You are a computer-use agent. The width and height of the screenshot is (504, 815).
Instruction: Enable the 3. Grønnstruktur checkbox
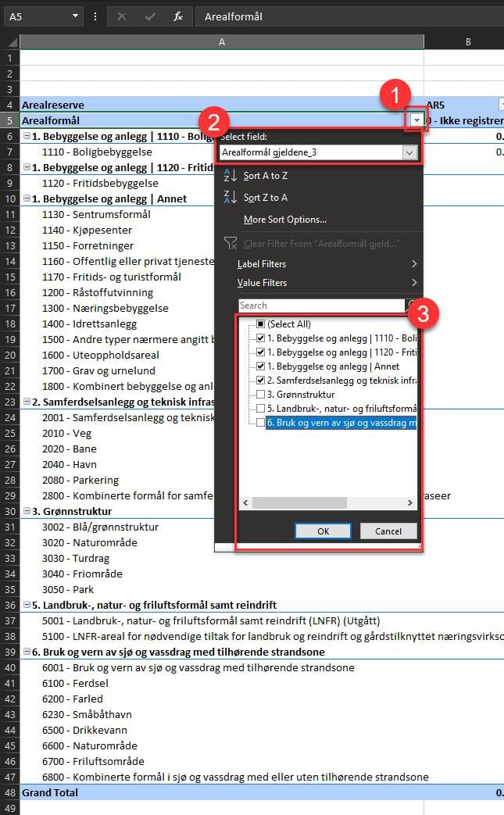261,395
